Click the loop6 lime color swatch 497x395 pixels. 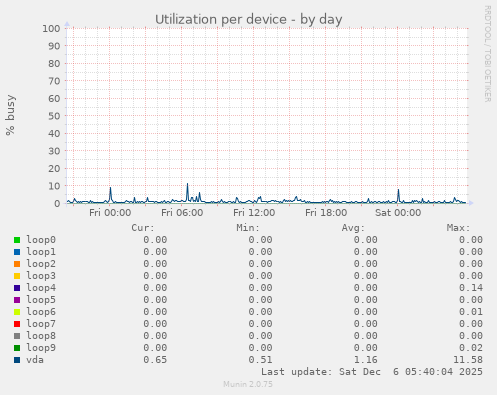pyautogui.click(x=17, y=312)
